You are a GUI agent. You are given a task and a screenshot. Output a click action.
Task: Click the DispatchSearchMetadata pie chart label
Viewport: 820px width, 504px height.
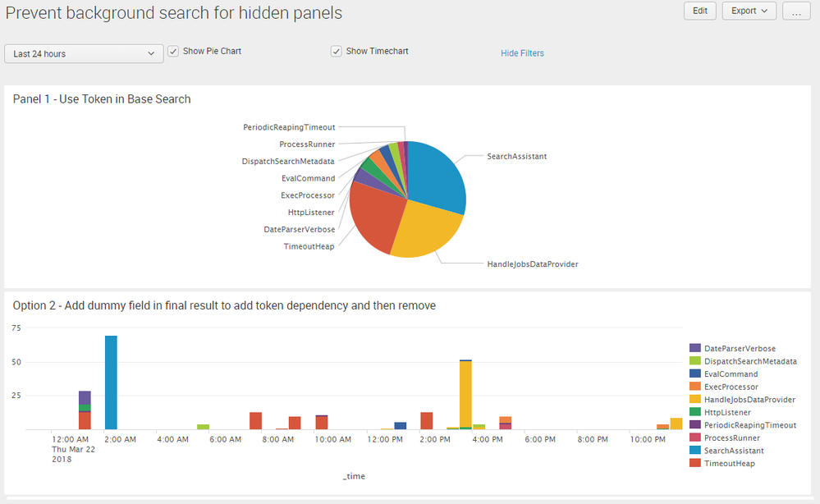[288, 162]
